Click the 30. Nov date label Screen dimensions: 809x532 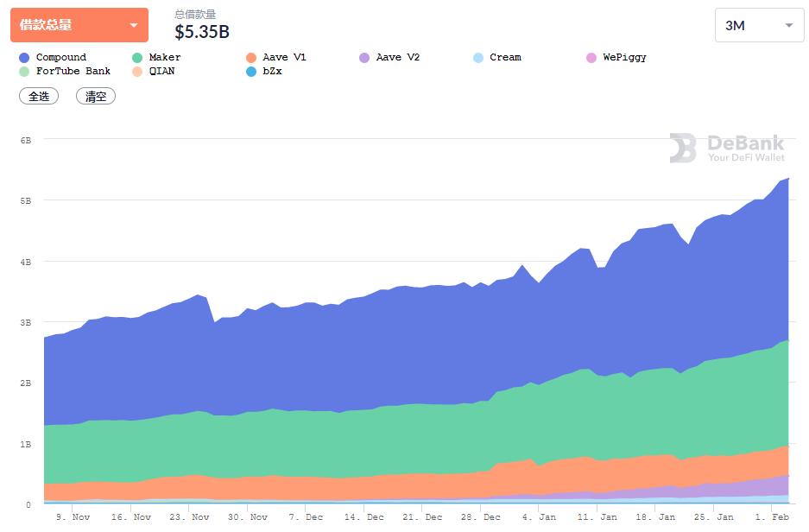pyautogui.click(x=248, y=517)
